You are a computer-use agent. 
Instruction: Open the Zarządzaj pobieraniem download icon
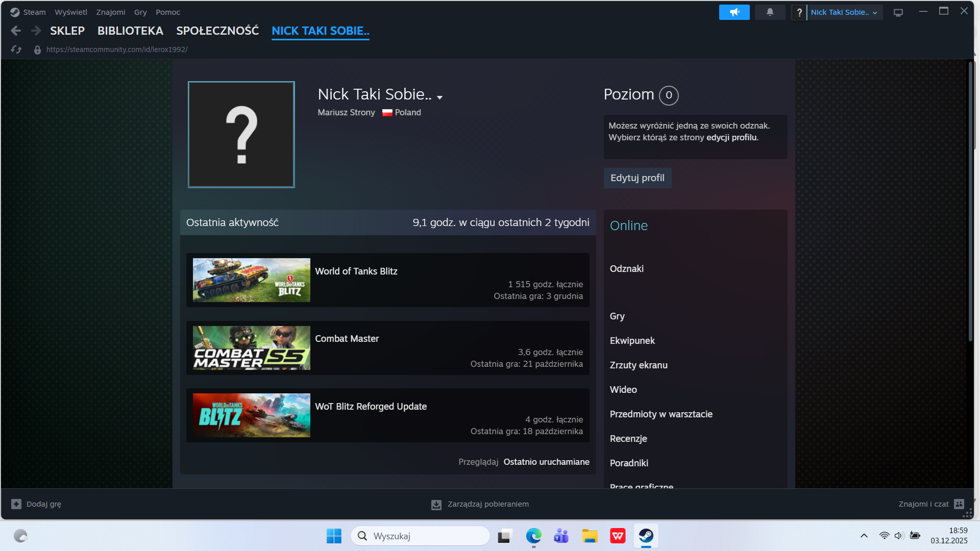click(436, 505)
